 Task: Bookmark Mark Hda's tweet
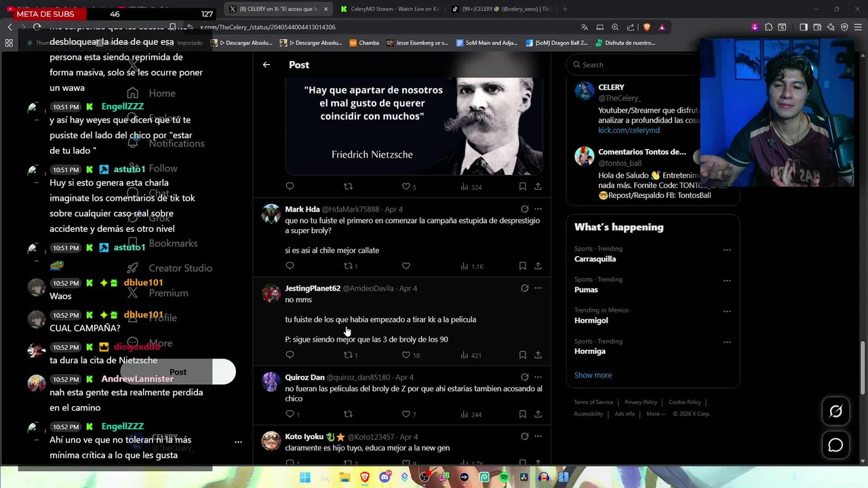click(x=522, y=266)
